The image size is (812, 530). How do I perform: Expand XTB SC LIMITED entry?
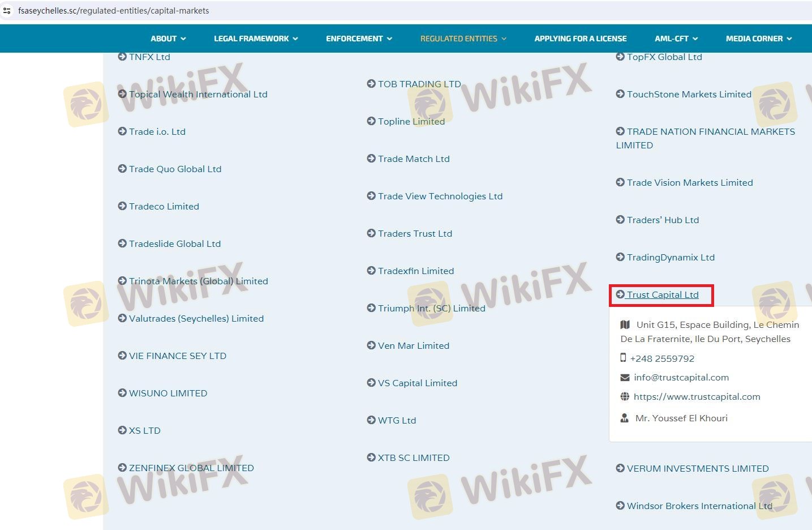[413, 458]
